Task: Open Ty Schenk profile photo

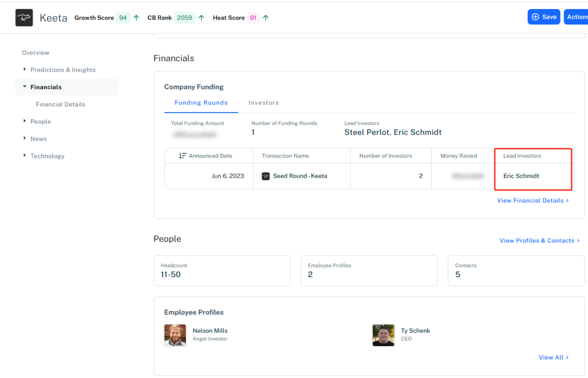Action: coord(383,335)
